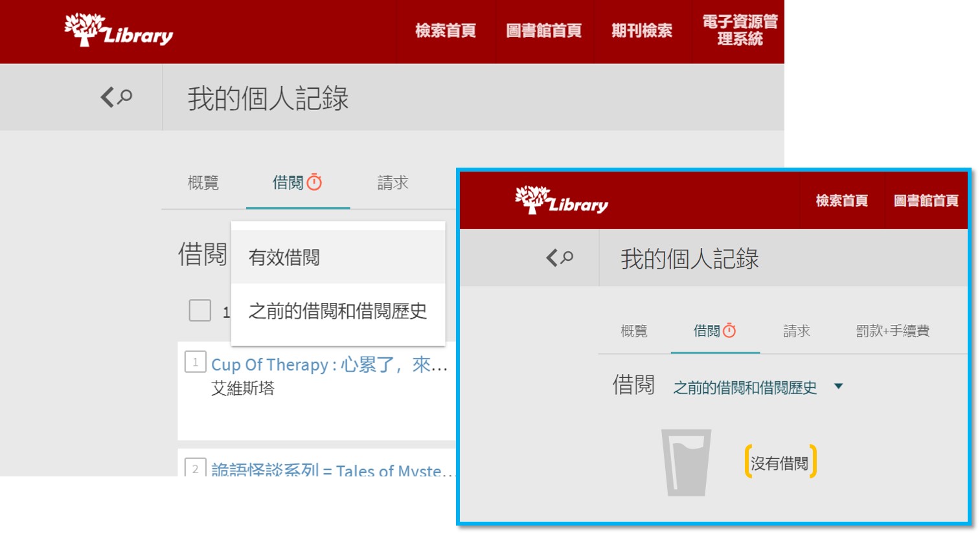Screen dimensions: 980x534
Task: Open the 罰款+手續費 tab
Action: [893, 331]
